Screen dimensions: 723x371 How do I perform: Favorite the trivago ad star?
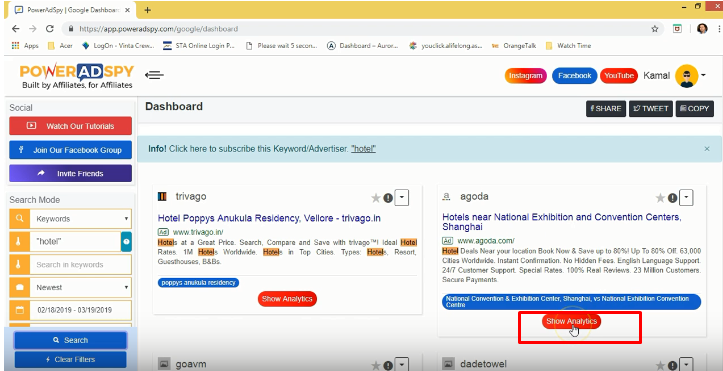tap(376, 198)
